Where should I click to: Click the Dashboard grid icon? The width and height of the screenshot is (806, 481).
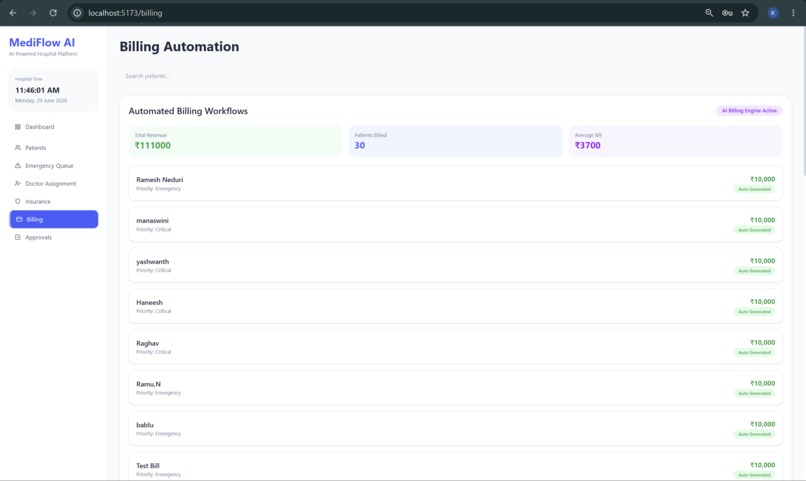[x=18, y=127]
